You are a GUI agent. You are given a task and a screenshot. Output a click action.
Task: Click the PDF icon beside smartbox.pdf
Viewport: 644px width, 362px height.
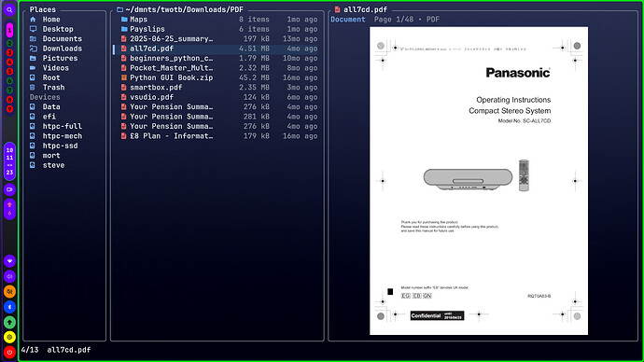(x=123, y=88)
